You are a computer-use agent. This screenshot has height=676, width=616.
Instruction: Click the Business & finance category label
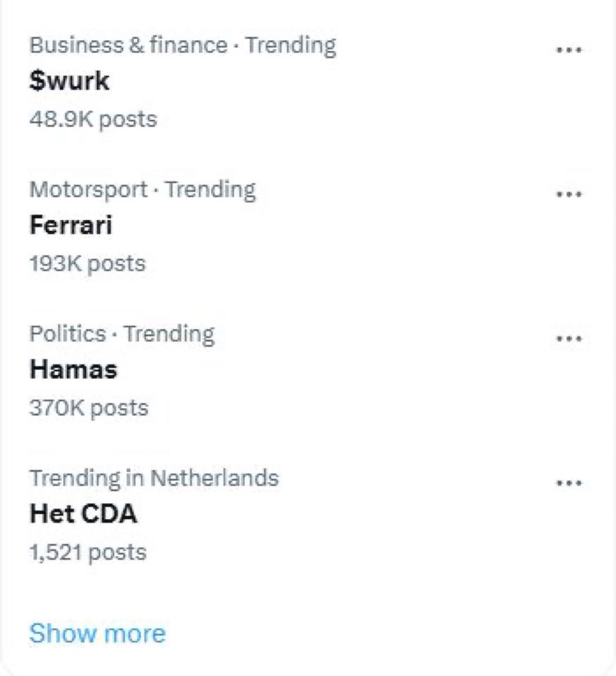[128, 45]
